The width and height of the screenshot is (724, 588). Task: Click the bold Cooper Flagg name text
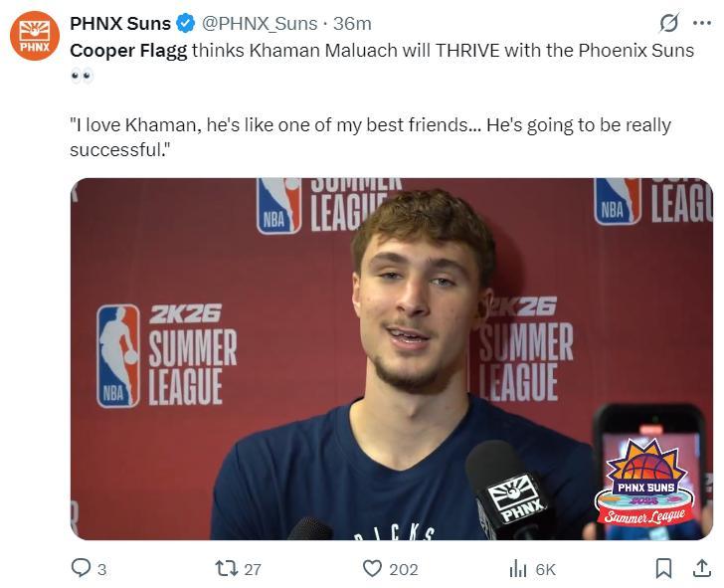128,50
